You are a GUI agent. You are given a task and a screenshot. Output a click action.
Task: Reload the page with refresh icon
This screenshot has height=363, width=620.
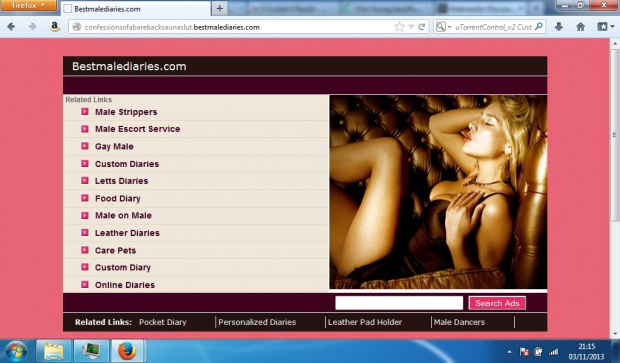tap(422, 27)
